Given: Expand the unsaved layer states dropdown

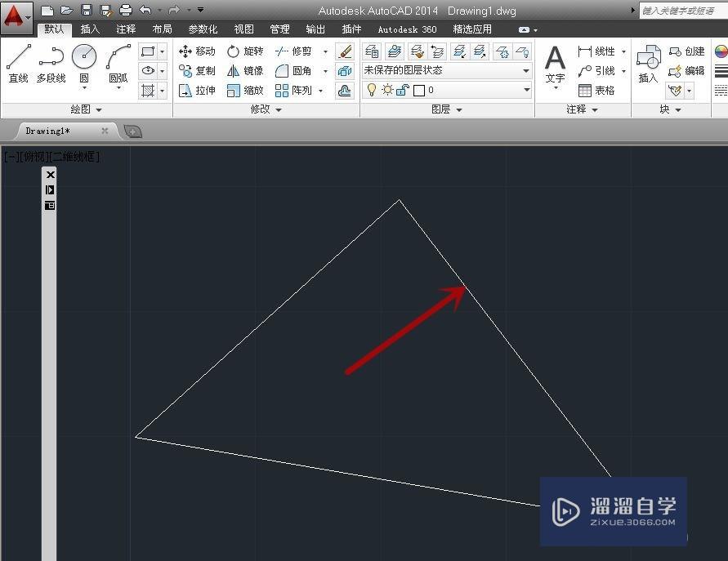Looking at the screenshot, I should point(527,70).
